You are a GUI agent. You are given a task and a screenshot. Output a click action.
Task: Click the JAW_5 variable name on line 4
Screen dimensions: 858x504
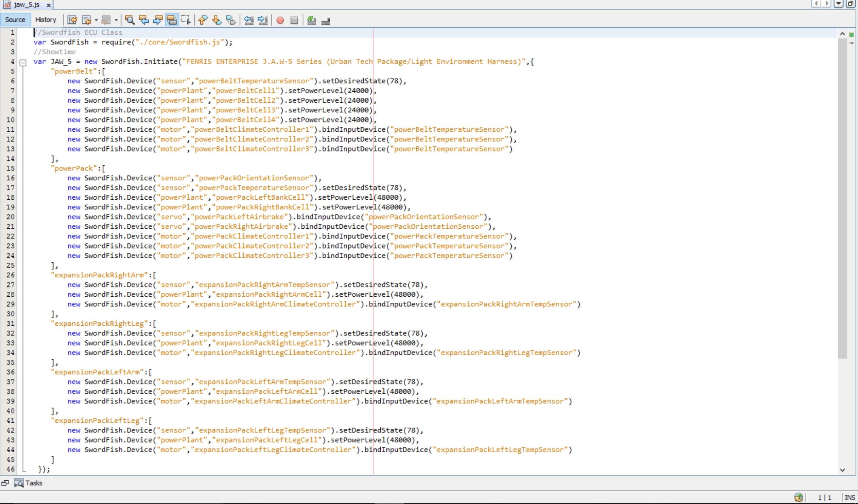point(61,61)
